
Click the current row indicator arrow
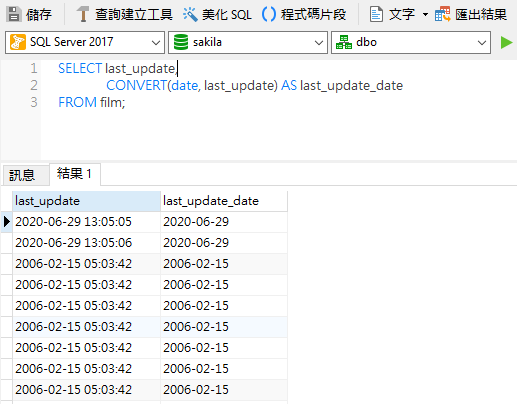coord(7,222)
